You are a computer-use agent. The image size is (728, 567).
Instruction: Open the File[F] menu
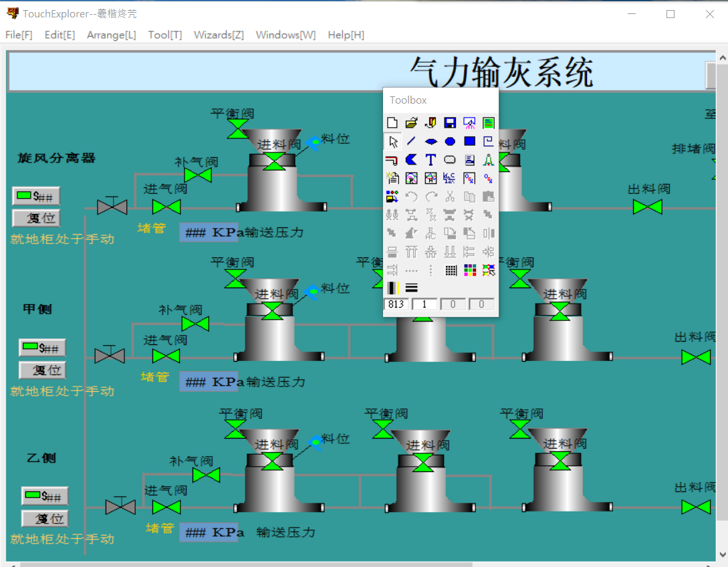click(x=19, y=35)
